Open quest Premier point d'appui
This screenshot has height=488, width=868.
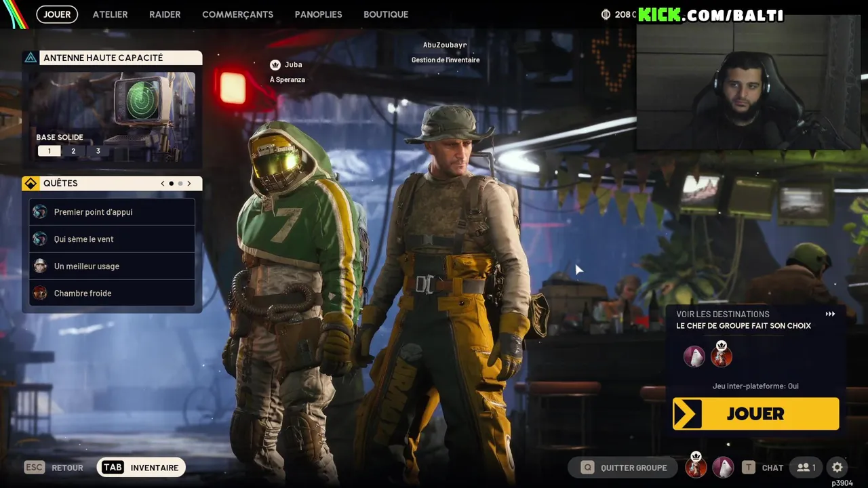coord(112,212)
